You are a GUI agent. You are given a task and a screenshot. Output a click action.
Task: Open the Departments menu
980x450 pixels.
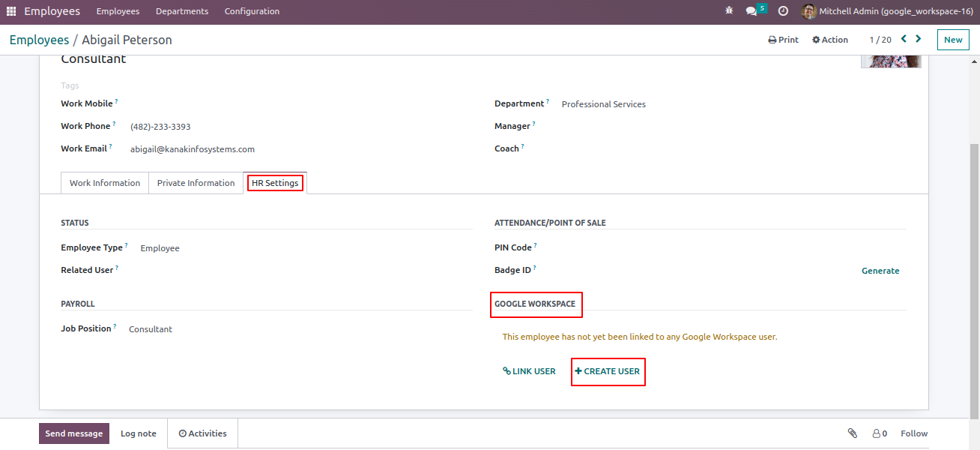(182, 11)
